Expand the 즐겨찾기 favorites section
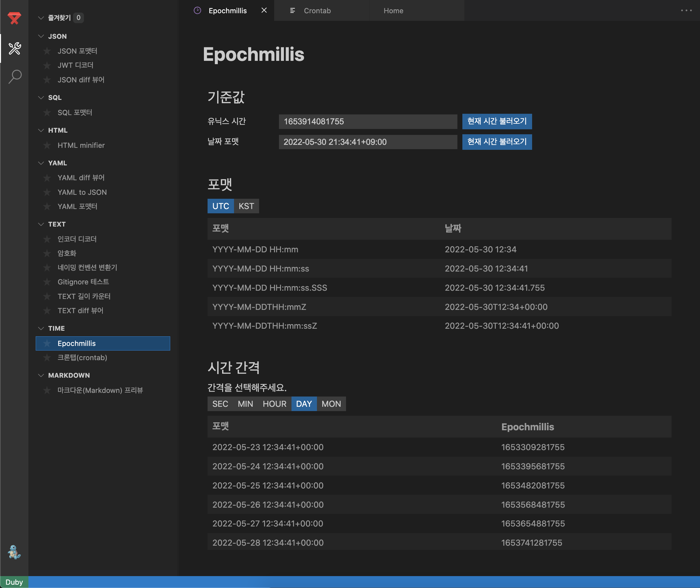The height and width of the screenshot is (588, 700). pos(41,18)
